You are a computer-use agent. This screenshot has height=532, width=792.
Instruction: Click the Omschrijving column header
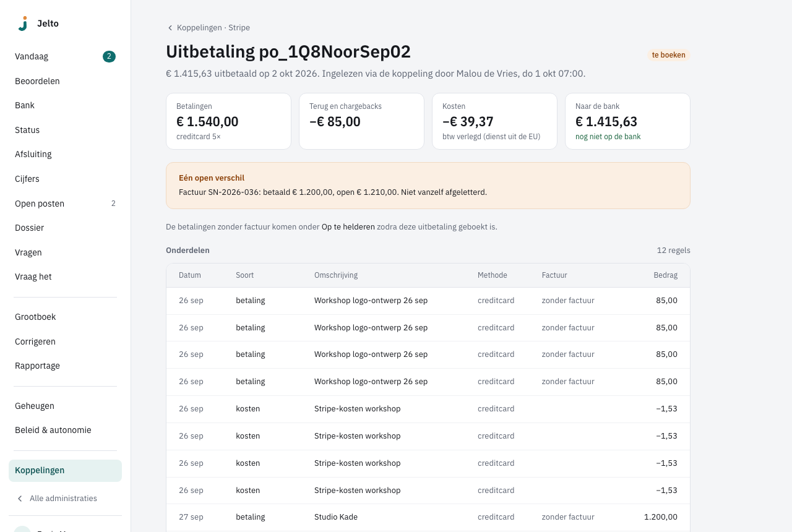click(x=336, y=275)
